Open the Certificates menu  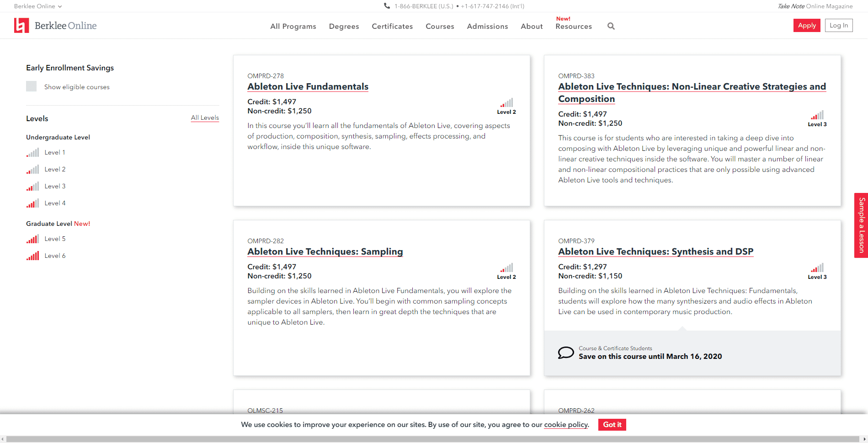pyautogui.click(x=392, y=27)
